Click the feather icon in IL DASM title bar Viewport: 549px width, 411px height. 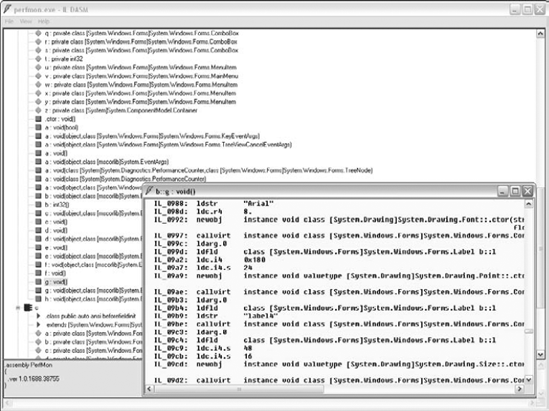(7, 9)
